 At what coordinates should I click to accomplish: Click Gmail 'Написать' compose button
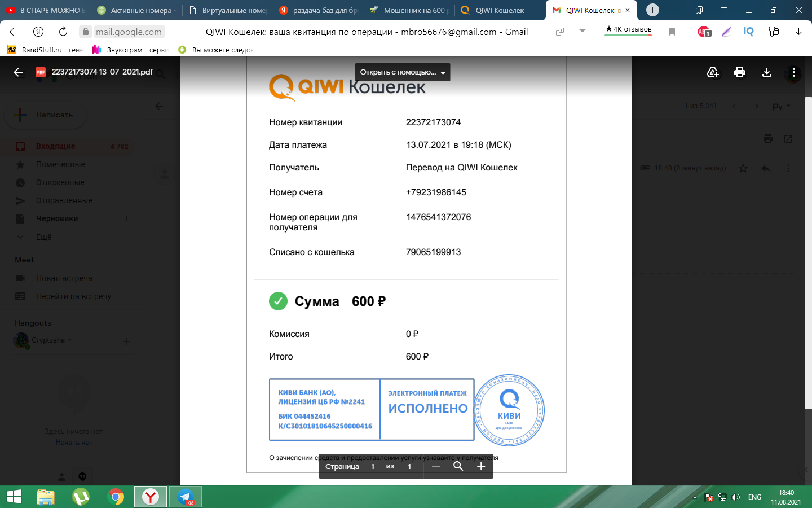coord(46,115)
